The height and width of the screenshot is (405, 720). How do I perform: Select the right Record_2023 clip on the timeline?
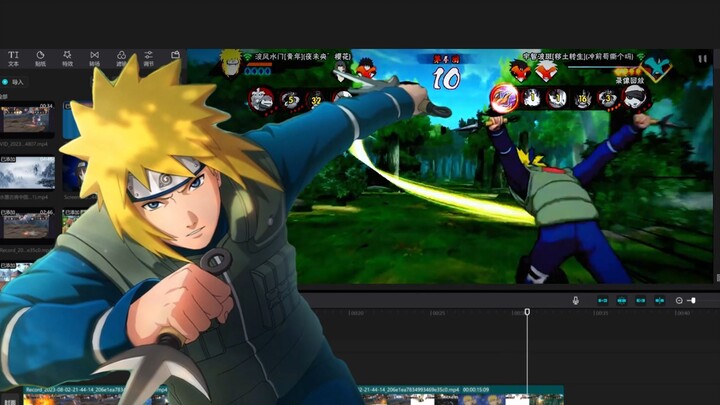461,395
